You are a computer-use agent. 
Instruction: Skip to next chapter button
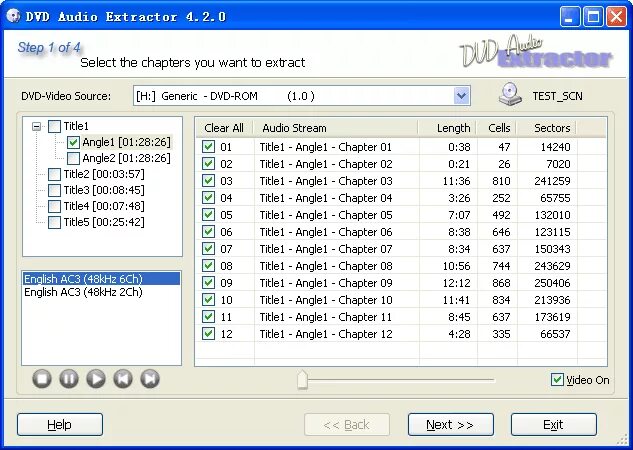pos(150,379)
